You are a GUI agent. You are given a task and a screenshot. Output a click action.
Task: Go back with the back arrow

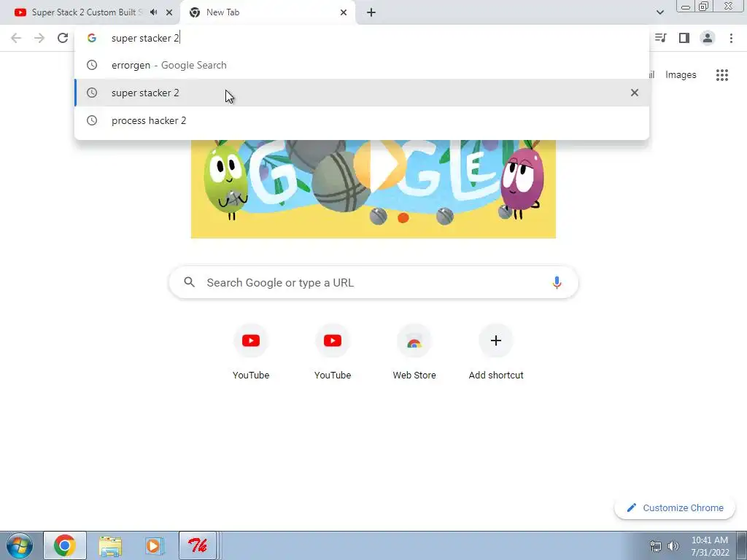point(16,38)
